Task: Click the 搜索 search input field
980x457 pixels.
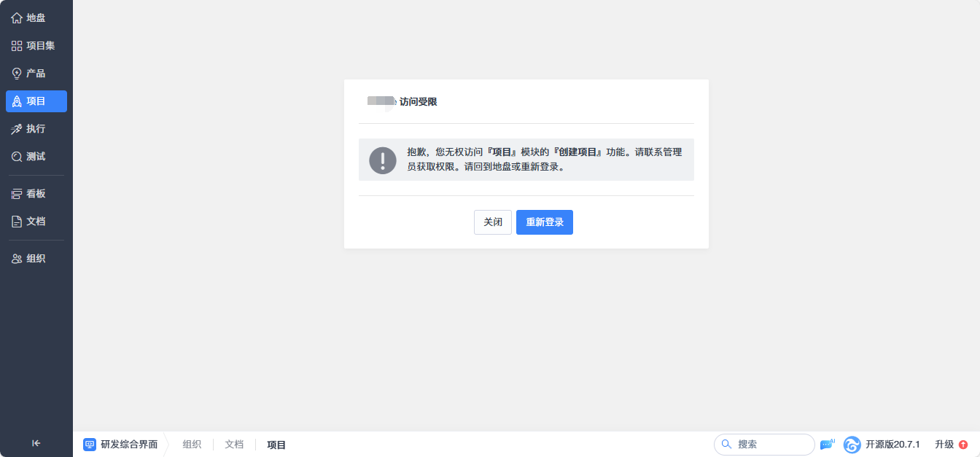Action: pyautogui.click(x=764, y=444)
